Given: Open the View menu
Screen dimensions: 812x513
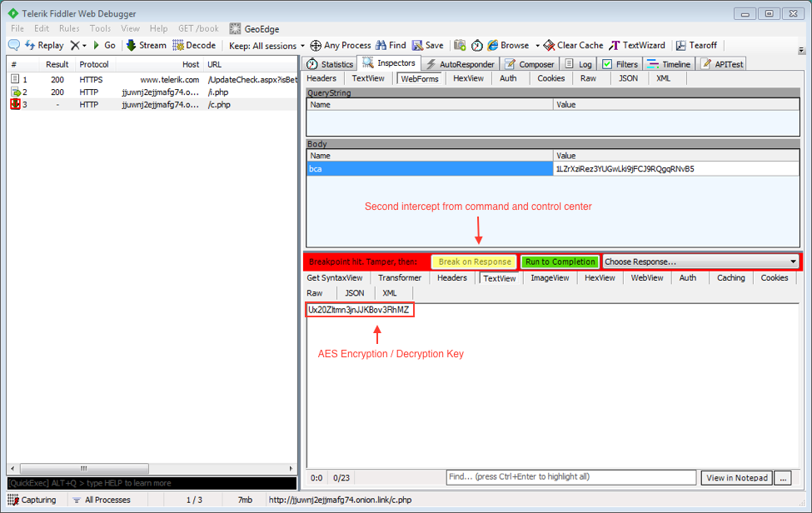Looking at the screenshot, I should [130, 28].
